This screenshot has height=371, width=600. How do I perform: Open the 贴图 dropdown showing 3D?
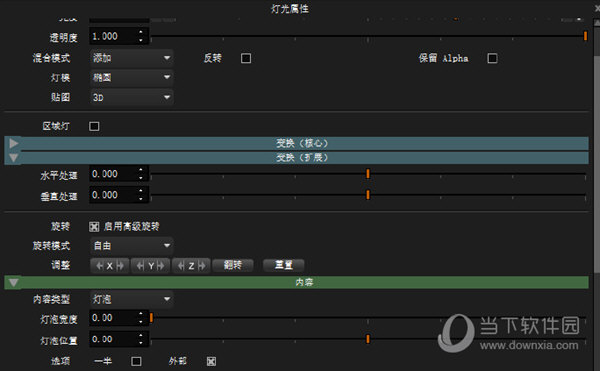pyautogui.click(x=131, y=98)
